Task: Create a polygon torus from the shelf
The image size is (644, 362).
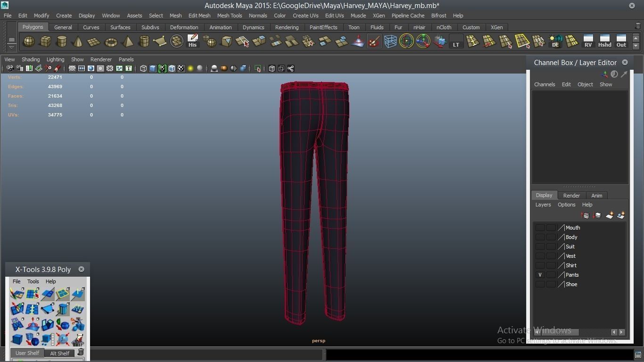Action: point(111,41)
